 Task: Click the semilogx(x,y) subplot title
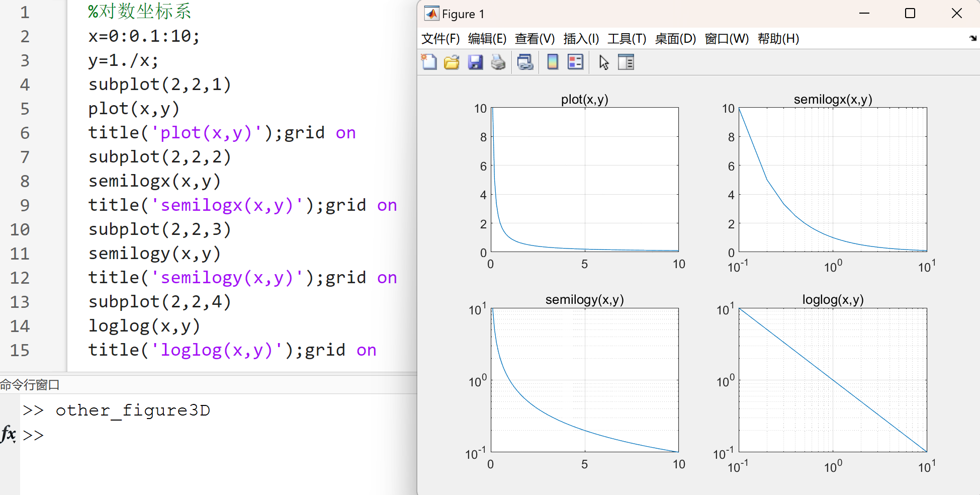[x=833, y=100]
